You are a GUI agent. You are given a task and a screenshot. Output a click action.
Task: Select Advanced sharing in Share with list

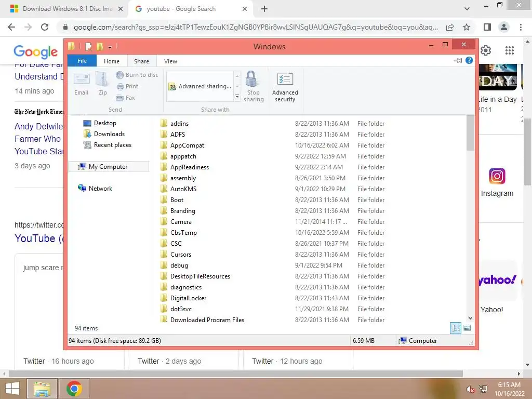pyautogui.click(x=200, y=87)
